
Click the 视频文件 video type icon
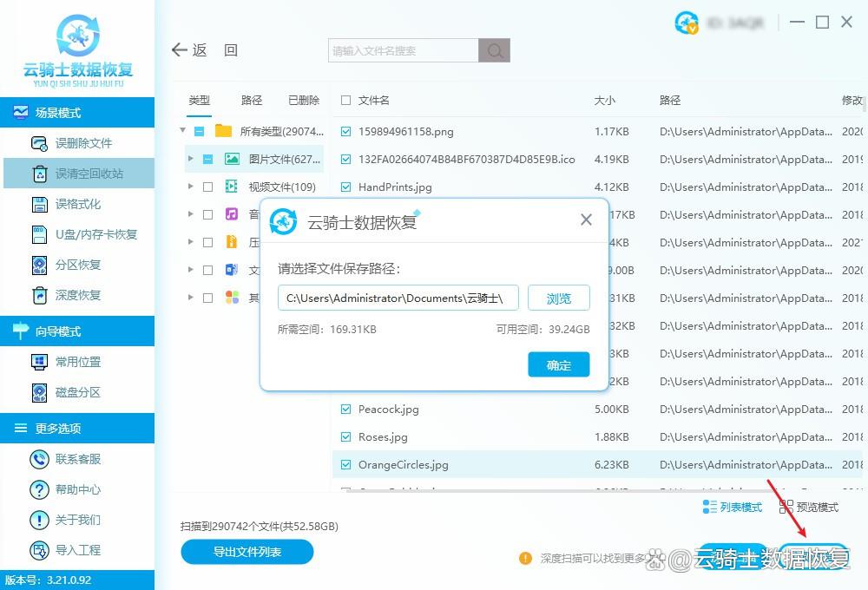pos(232,187)
